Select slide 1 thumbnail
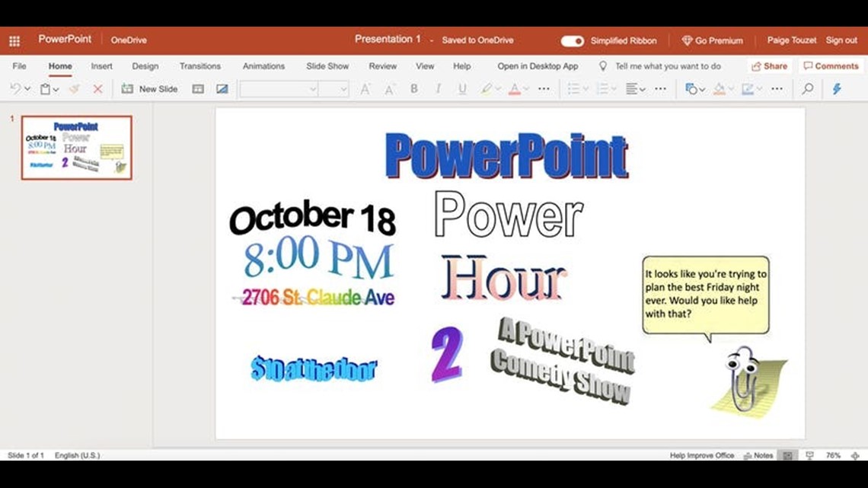This screenshot has height=488, width=868. [77, 148]
